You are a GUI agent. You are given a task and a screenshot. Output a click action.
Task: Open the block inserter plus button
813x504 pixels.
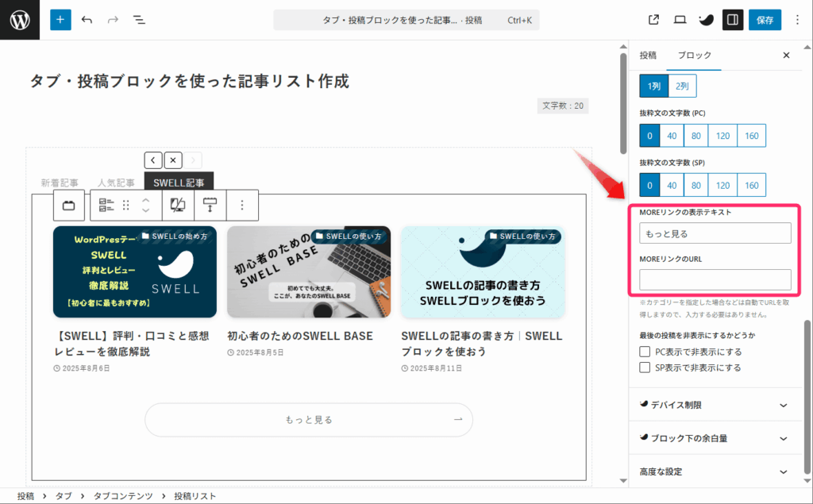tap(60, 20)
